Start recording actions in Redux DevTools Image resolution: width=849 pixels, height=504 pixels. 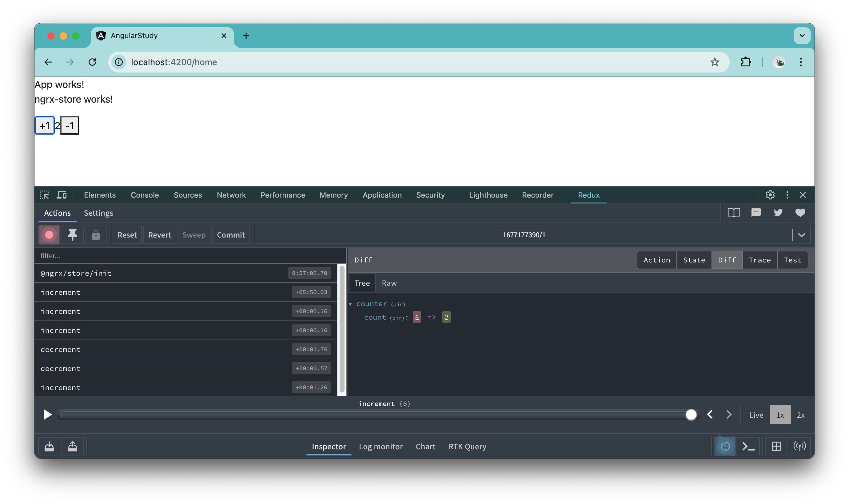click(49, 235)
